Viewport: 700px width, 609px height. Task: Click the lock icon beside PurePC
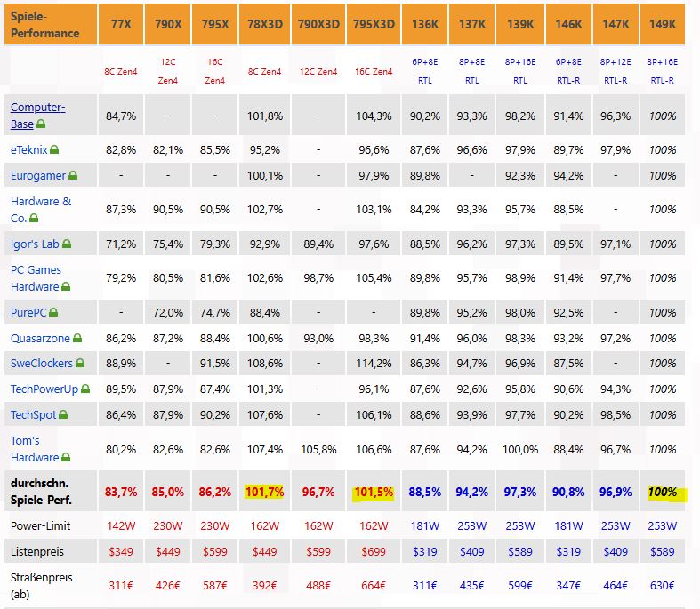point(53,312)
